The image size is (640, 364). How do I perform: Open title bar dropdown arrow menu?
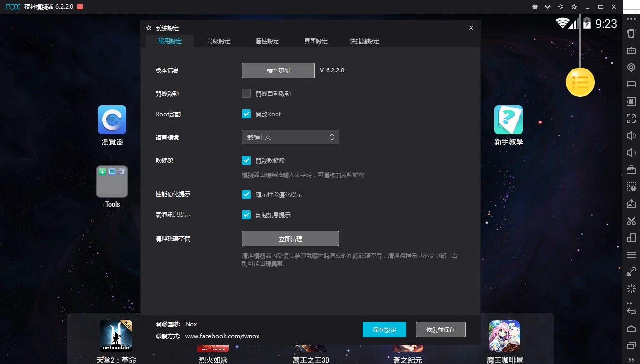548,7
